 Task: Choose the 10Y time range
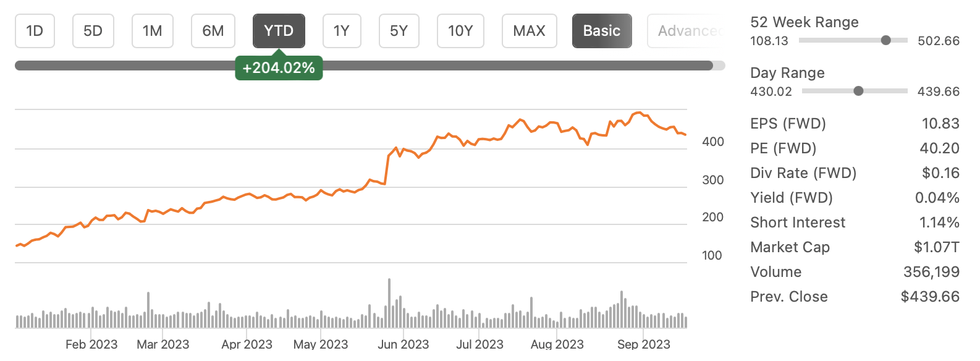pyautogui.click(x=460, y=31)
